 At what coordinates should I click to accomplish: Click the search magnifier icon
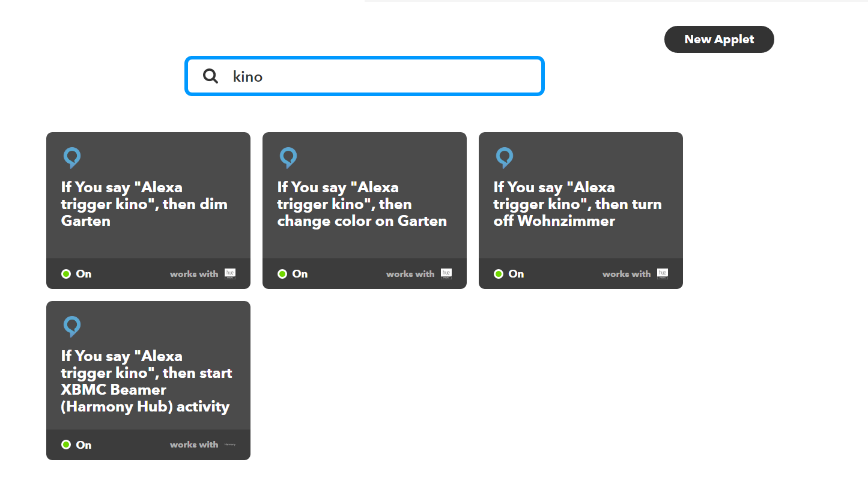(x=210, y=76)
